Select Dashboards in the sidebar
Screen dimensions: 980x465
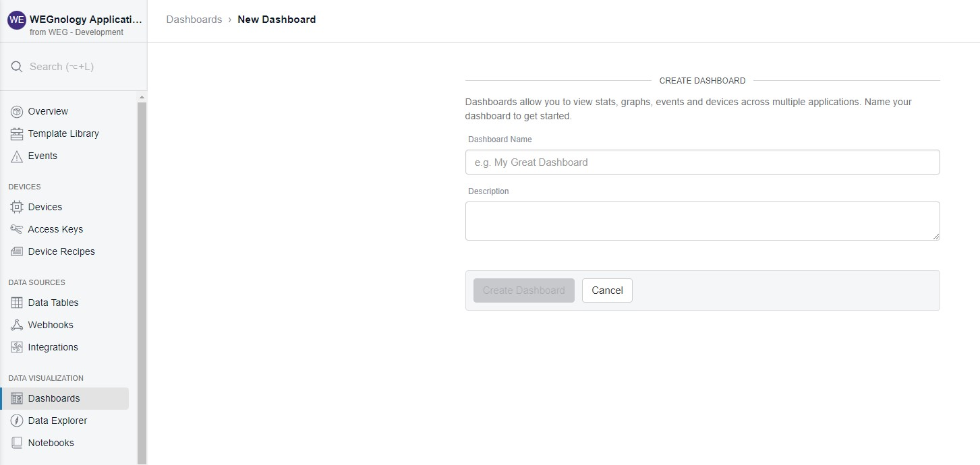tap(65, 398)
